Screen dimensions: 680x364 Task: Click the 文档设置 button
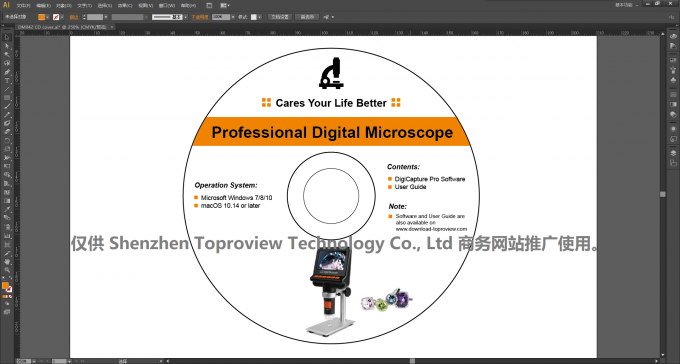pyautogui.click(x=280, y=17)
